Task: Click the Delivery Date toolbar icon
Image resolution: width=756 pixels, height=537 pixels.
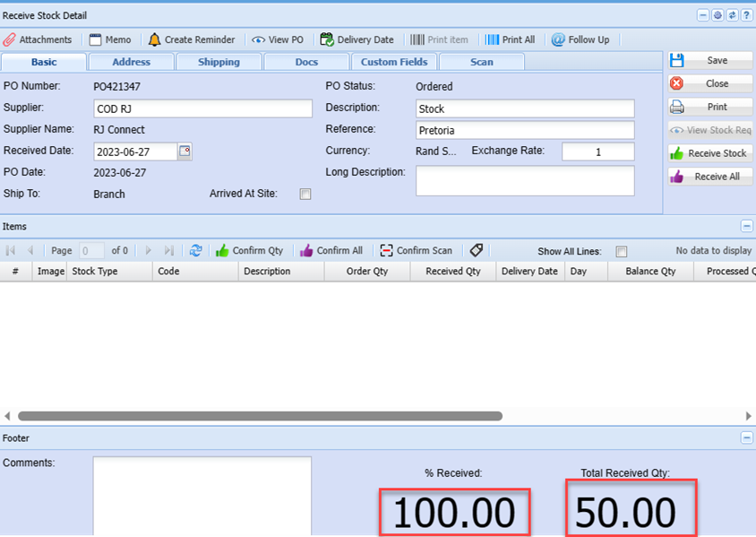Action: 328,40
